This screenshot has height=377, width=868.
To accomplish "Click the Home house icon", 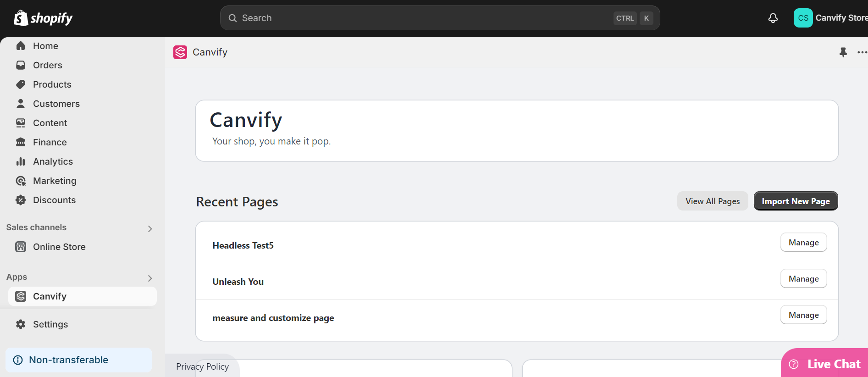I will 21,46.
